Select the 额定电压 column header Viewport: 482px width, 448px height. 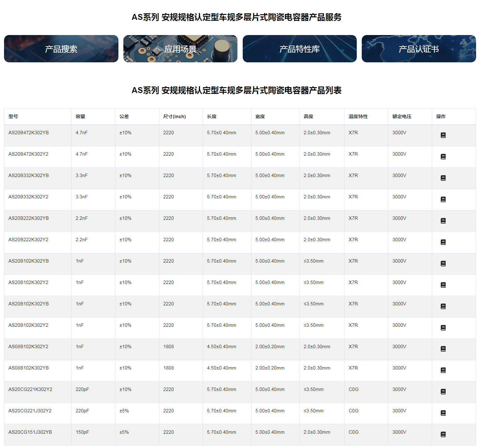pos(402,117)
